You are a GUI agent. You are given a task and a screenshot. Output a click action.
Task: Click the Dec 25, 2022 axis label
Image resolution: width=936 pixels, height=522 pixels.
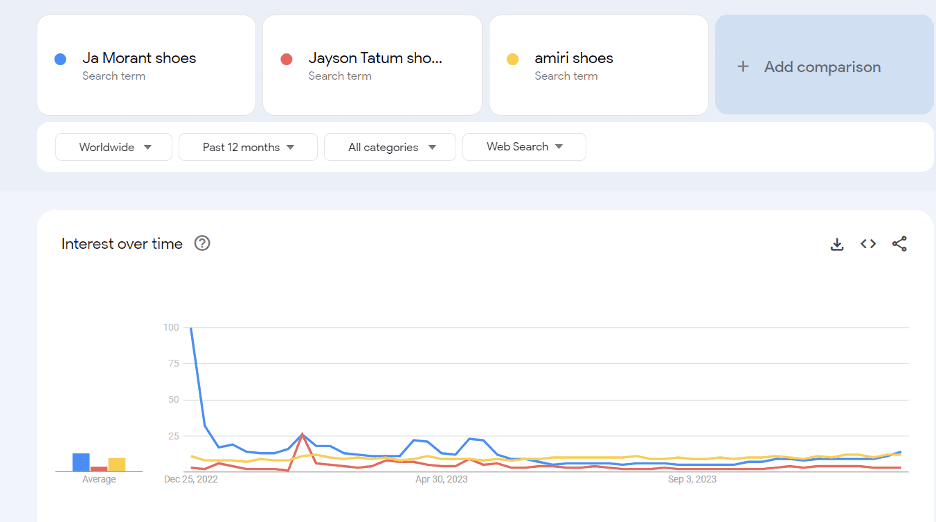pos(191,479)
